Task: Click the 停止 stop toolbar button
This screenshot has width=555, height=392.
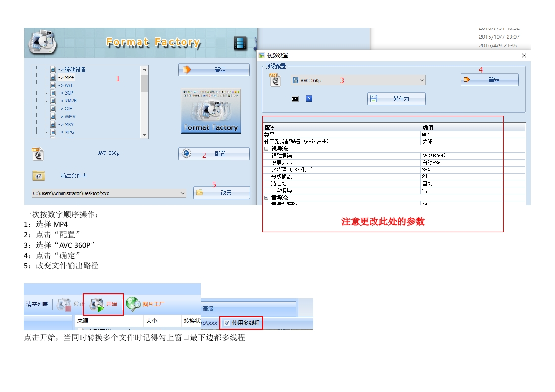Action: (71, 305)
